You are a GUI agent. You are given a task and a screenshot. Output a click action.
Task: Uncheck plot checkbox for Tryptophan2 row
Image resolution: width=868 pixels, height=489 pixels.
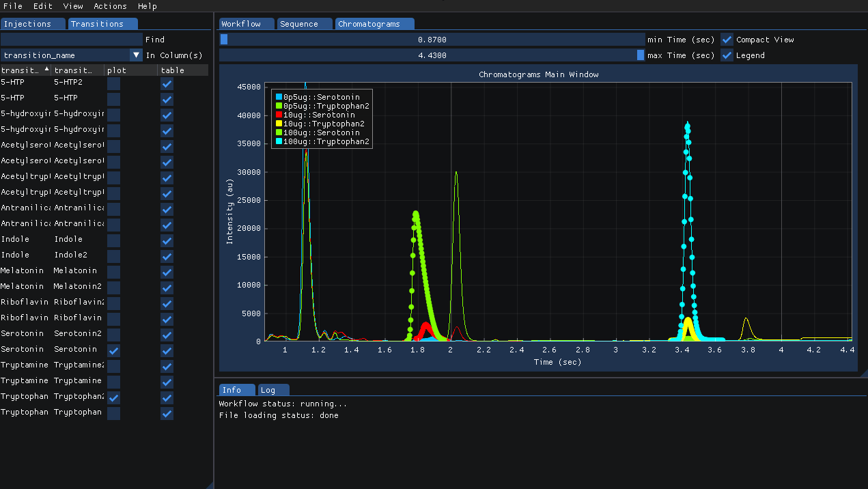coord(114,397)
